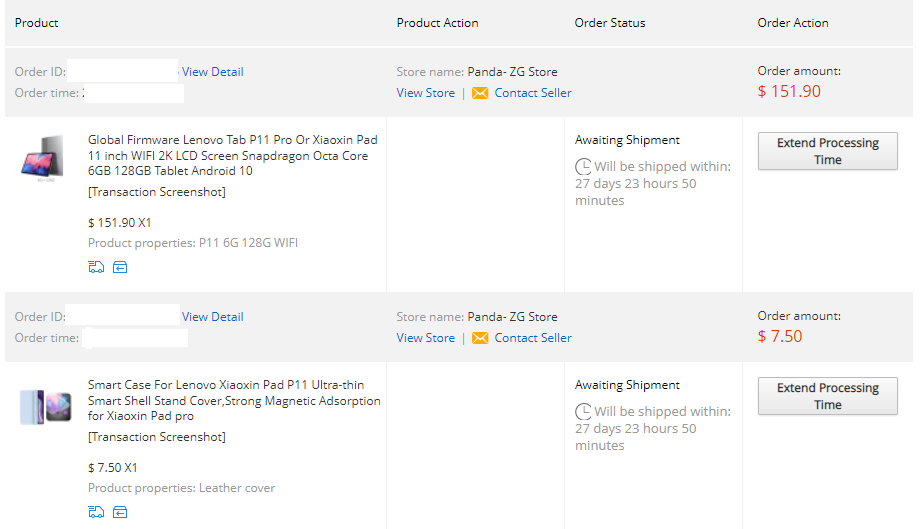
Task: Click the clock icon in the tablet order status
Action: (583, 167)
